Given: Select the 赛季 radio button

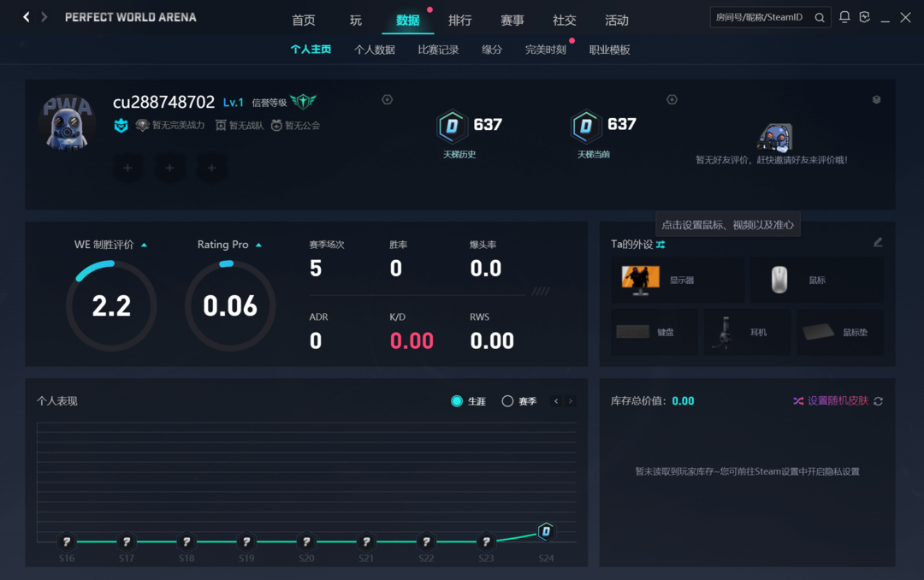Looking at the screenshot, I should (x=507, y=401).
